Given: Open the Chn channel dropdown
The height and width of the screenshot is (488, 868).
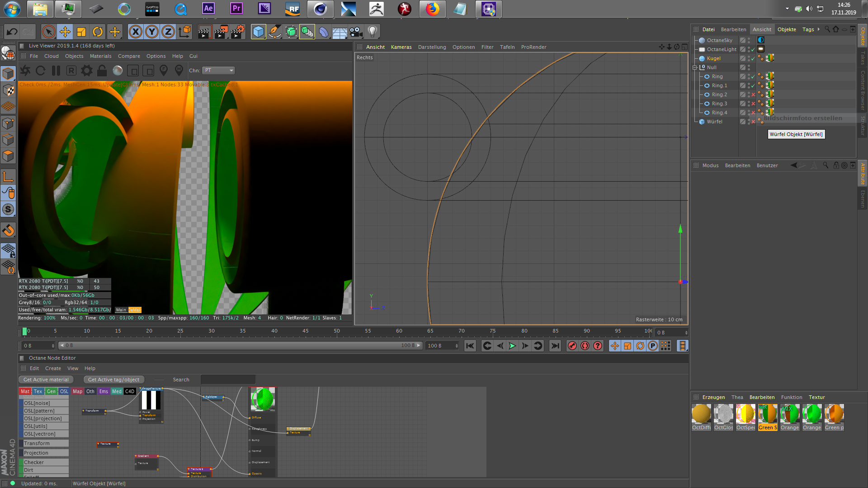Looking at the screenshot, I should [x=219, y=70].
